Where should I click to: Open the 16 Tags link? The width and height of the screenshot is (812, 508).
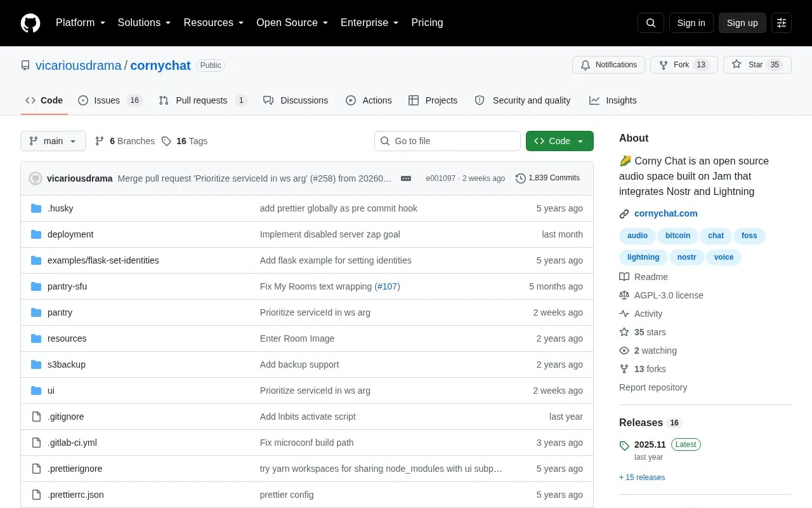pos(185,141)
